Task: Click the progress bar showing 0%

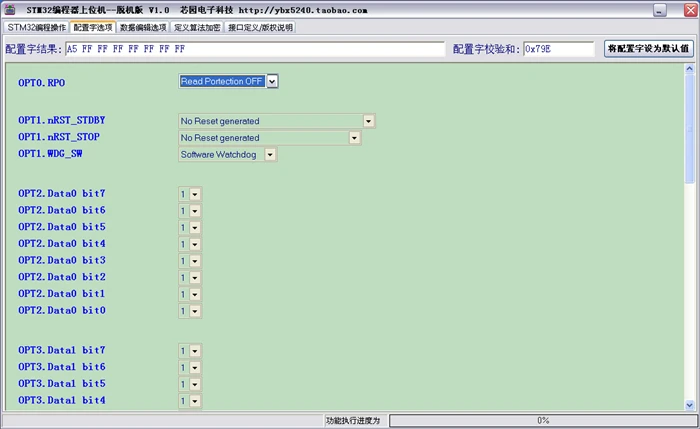Action: (543, 421)
